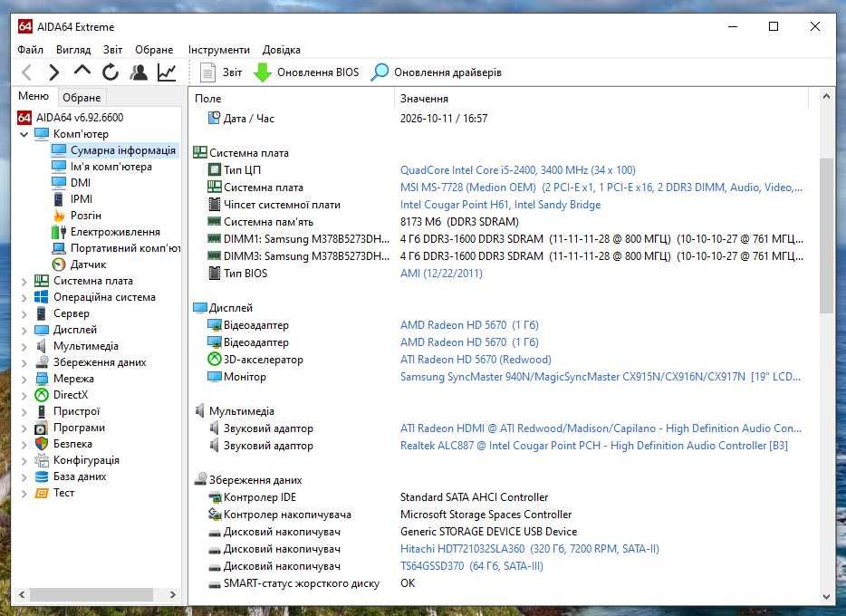The width and height of the screenshot is (846, 616).
Task: Open the Файл menu
Action: [x=30, y=50]
